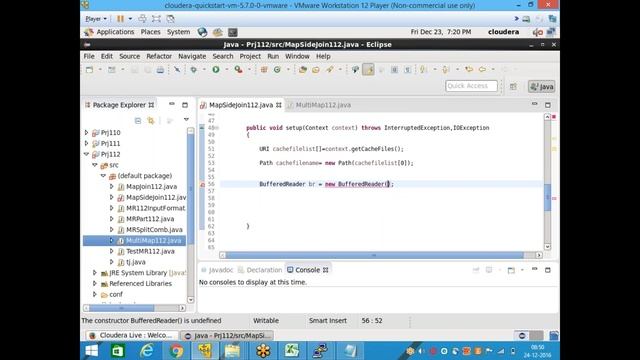640x360 pixels.
Task: Click the VMware Unity mode icon
Action: click(171, 19)
